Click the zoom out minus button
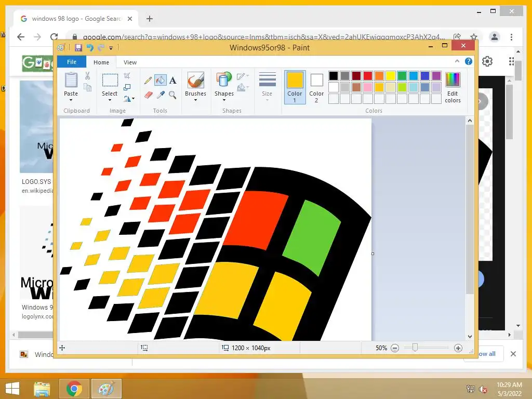The width and height of the screenshot is (532, 399). (395, 348)
